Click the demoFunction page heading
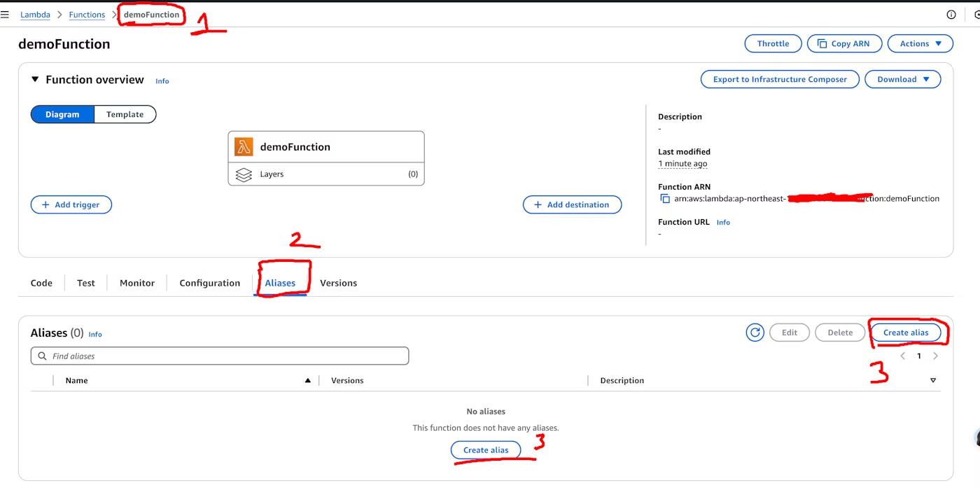Image resolution: width=980 pixels, height=488 pixels. point(64,44)
